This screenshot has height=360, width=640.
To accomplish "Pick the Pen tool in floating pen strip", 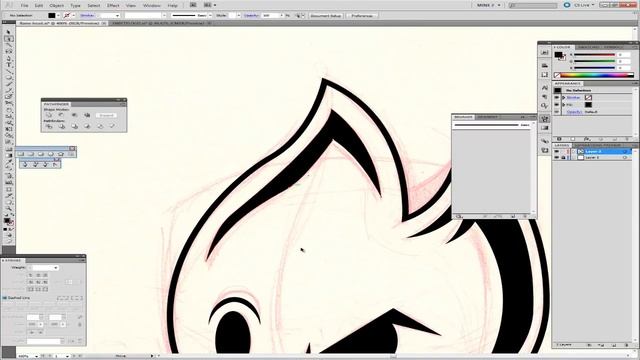I will point(25,164).
